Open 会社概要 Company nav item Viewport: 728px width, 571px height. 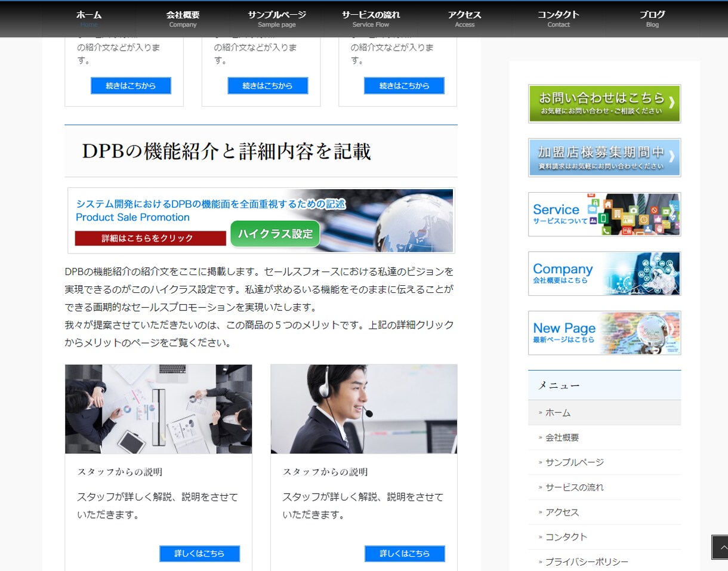tap(183, 19)
